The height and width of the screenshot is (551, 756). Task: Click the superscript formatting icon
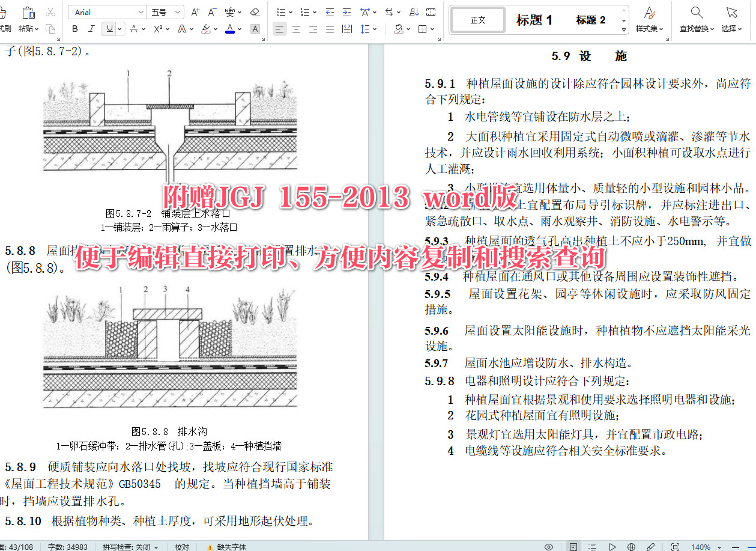[158, 28]
